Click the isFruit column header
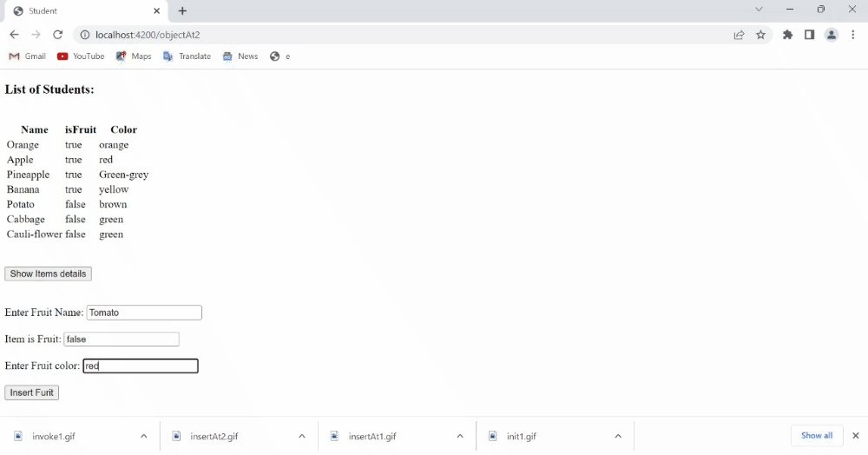Image resolution: width=868 pixels, height=455 pixels. coord(81,129)
